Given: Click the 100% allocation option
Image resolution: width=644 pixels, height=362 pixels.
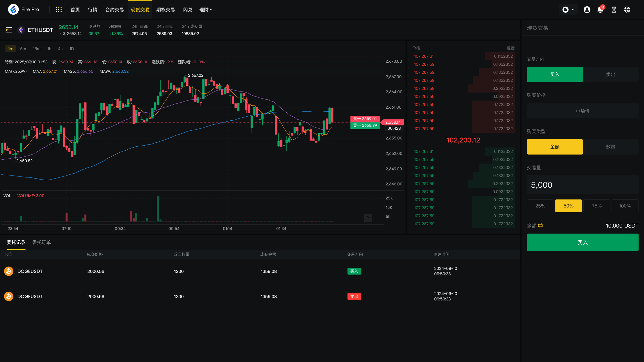Looking at the screenshot, I should [x=625, y=206].
